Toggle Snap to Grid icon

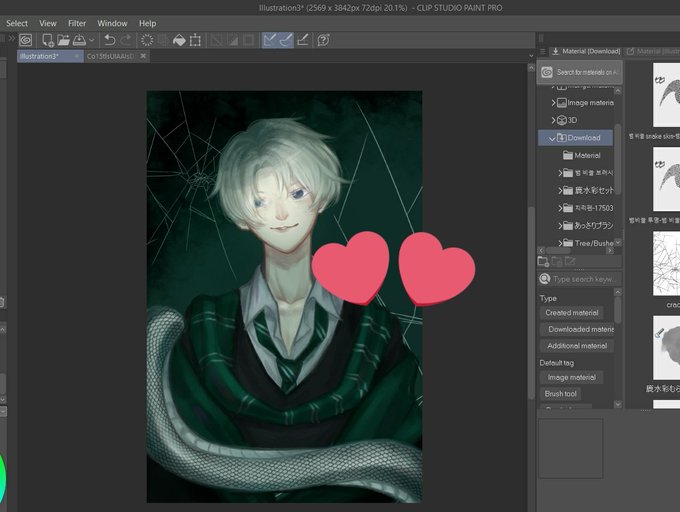click(303, 40)
